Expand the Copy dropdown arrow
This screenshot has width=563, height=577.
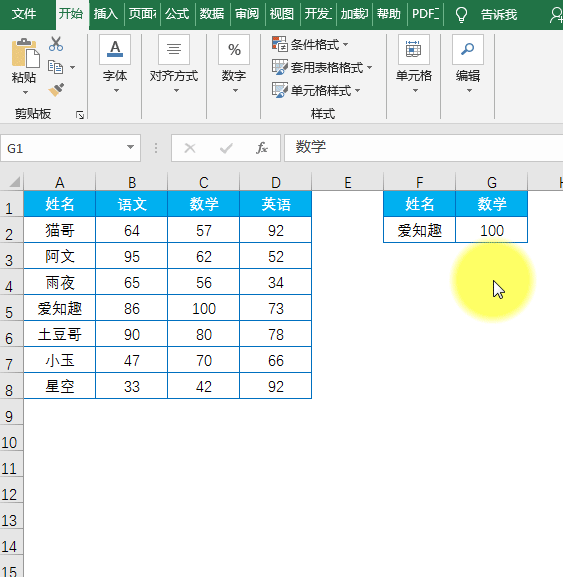72,67
